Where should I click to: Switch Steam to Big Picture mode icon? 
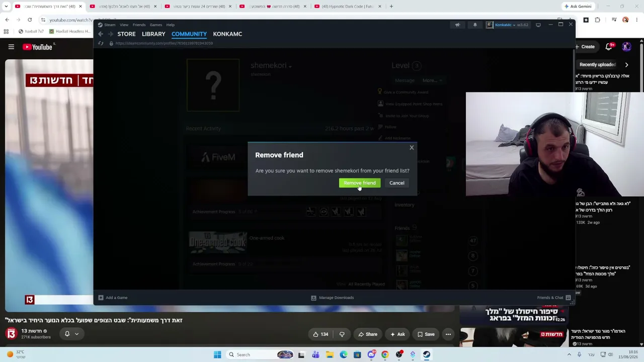538,25
